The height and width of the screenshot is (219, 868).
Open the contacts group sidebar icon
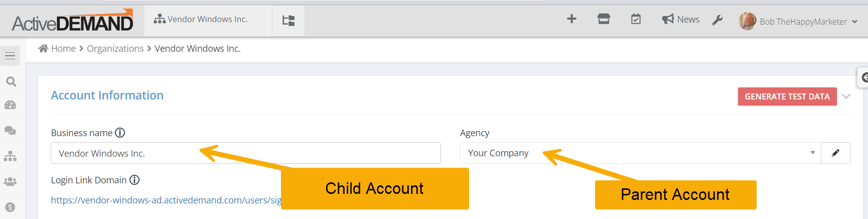point(10,182)
